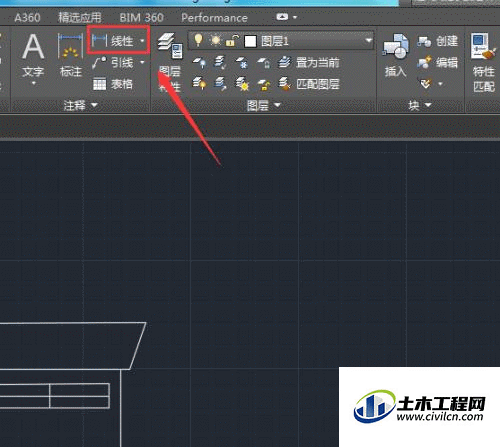The width and height of the screenshot is (500, 447).
Task: Open the BIM 360 tab
Action: [141, 17]
